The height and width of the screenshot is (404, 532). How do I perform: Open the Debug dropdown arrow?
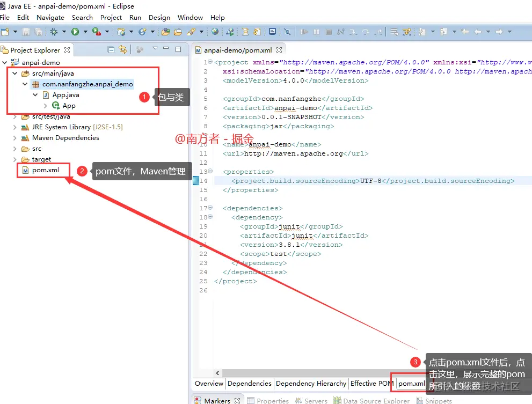[x=64, y=32]
